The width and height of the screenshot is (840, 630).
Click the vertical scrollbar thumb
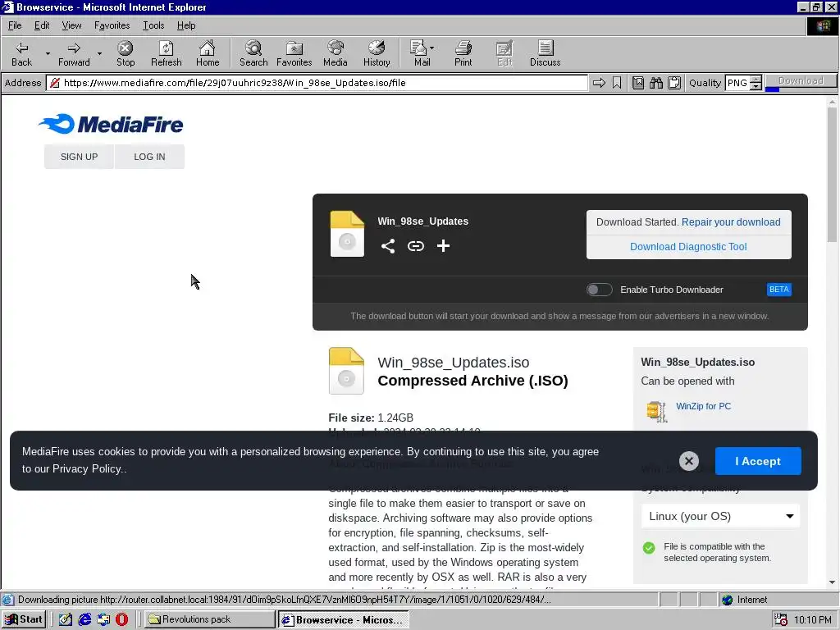tap(832, 174)
